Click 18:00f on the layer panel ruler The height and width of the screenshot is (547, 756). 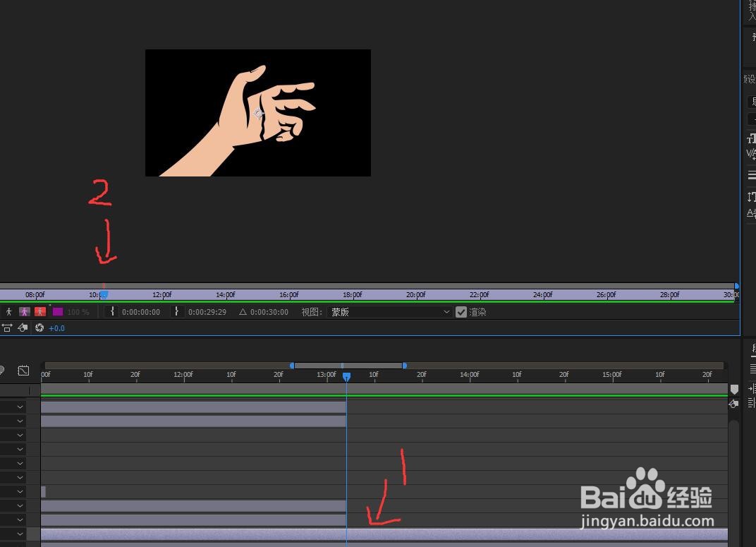tap(353, 295)
